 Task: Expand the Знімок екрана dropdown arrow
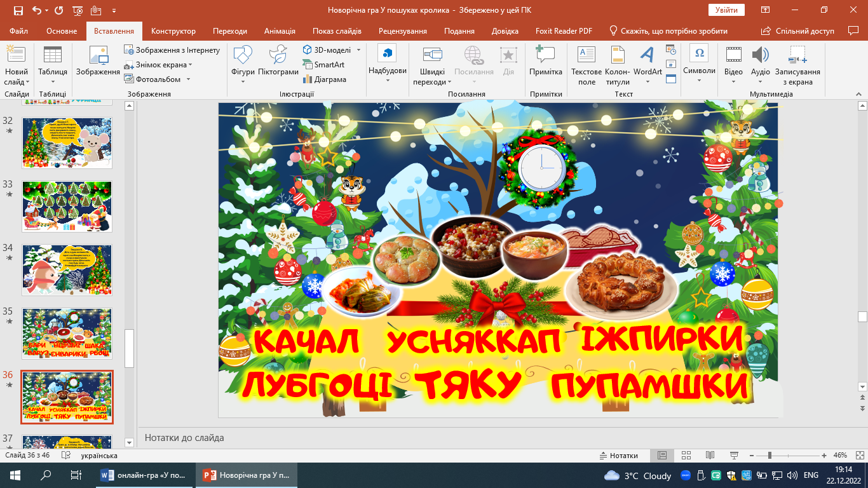pos(190,65)
